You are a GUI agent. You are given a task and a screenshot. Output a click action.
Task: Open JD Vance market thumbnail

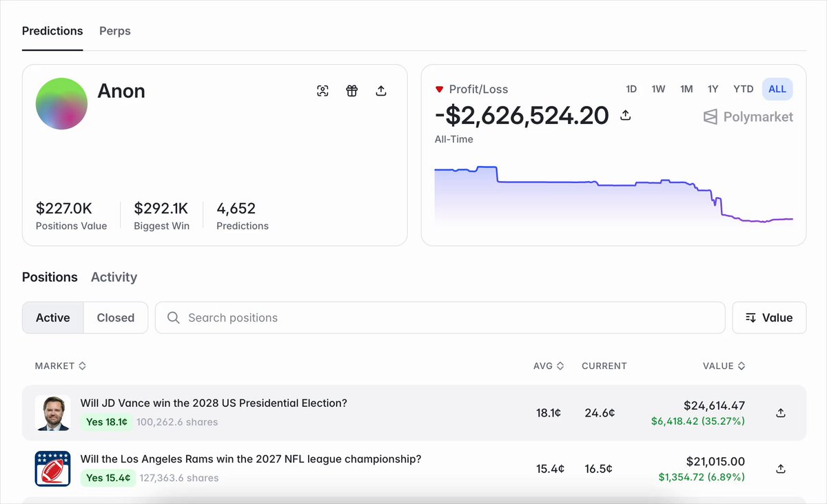pos(53,413)
